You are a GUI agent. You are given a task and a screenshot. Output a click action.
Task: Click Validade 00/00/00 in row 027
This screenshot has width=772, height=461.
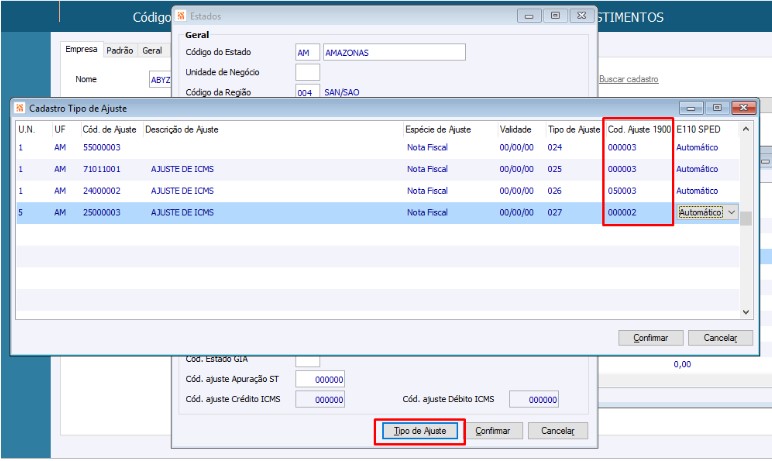tap(516, 212)
